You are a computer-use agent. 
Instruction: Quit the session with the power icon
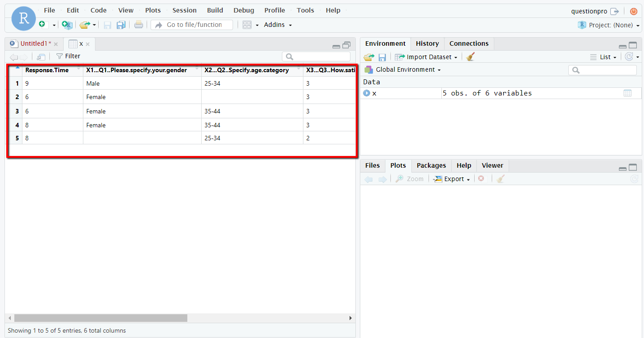pos(634,11)
